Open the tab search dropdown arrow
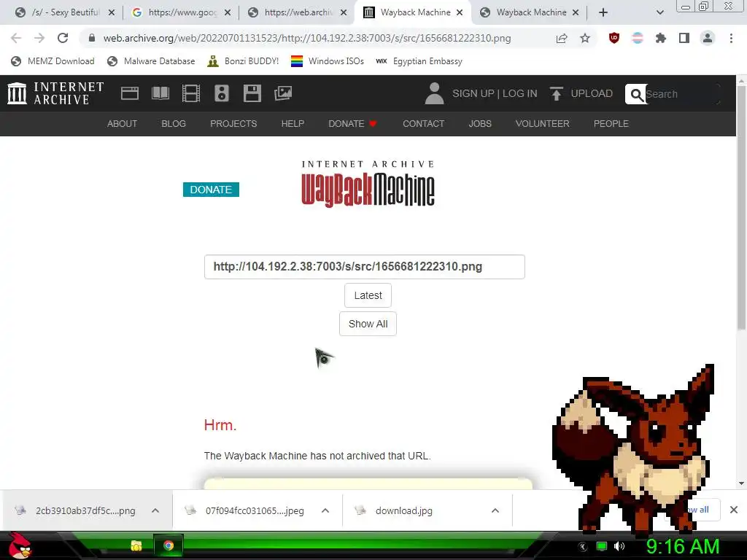The height and width of the screenshot is (560, 747). pyautogui.click(x=659, y=12)
